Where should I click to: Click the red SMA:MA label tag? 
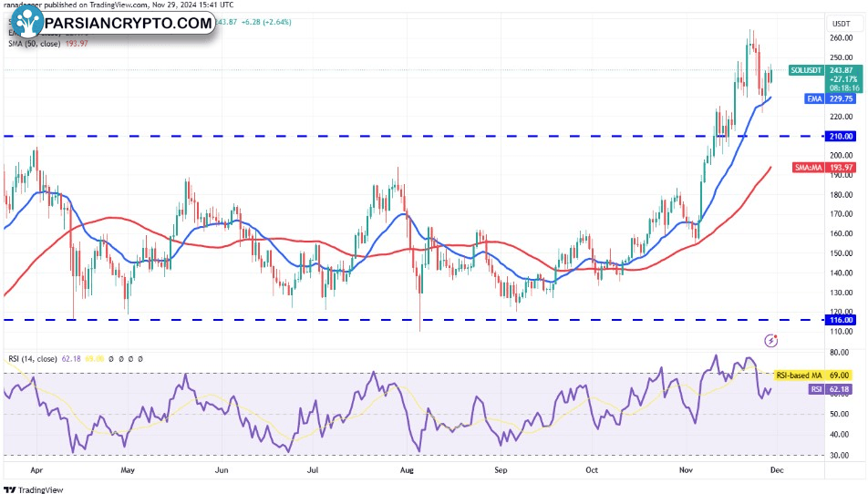coord(810,167)
